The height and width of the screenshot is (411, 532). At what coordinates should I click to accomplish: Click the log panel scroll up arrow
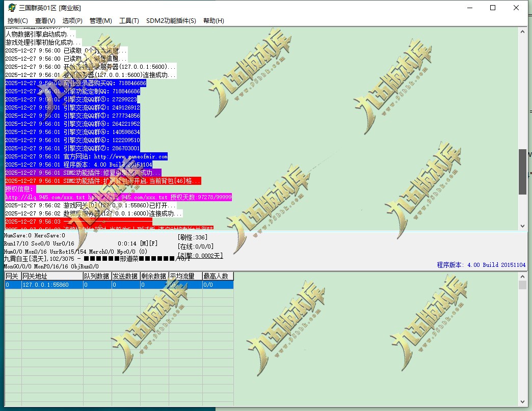point(522,32)
